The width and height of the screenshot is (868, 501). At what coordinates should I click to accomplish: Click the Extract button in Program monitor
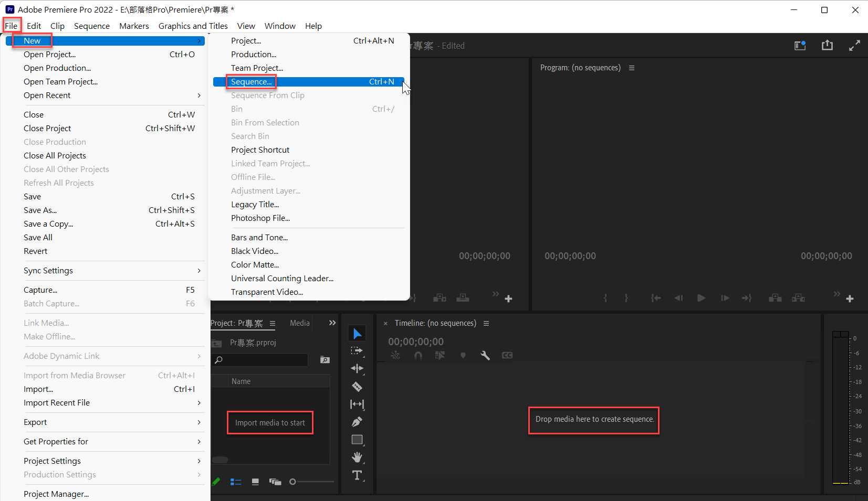click(x=798, y=298)
